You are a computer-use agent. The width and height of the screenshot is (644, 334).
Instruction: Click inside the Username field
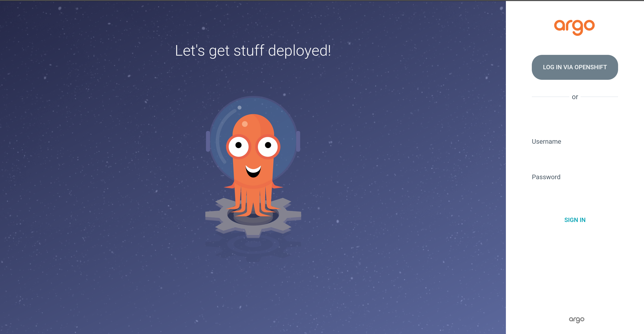click(575, 141)
